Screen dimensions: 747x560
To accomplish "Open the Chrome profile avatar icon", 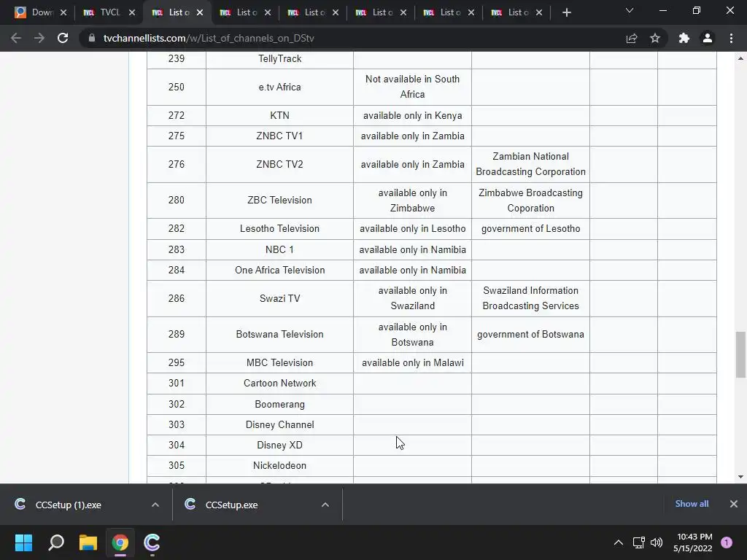I will (x=708, y=38).
